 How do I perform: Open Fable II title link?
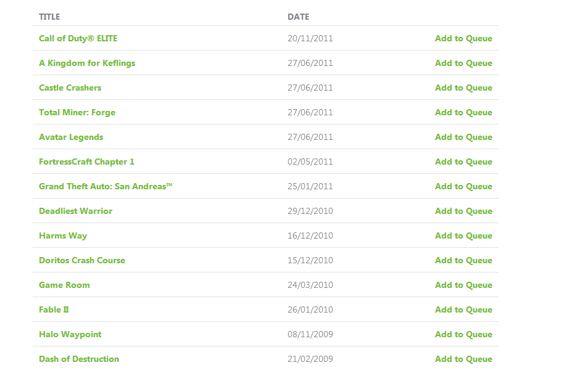54,310
